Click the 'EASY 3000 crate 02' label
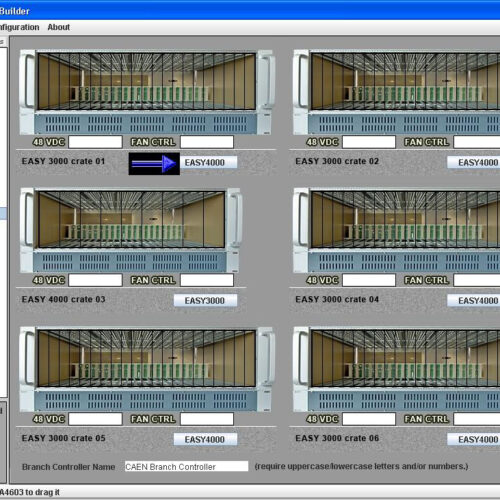Screen dimensions: 500x500 point(337,161)
